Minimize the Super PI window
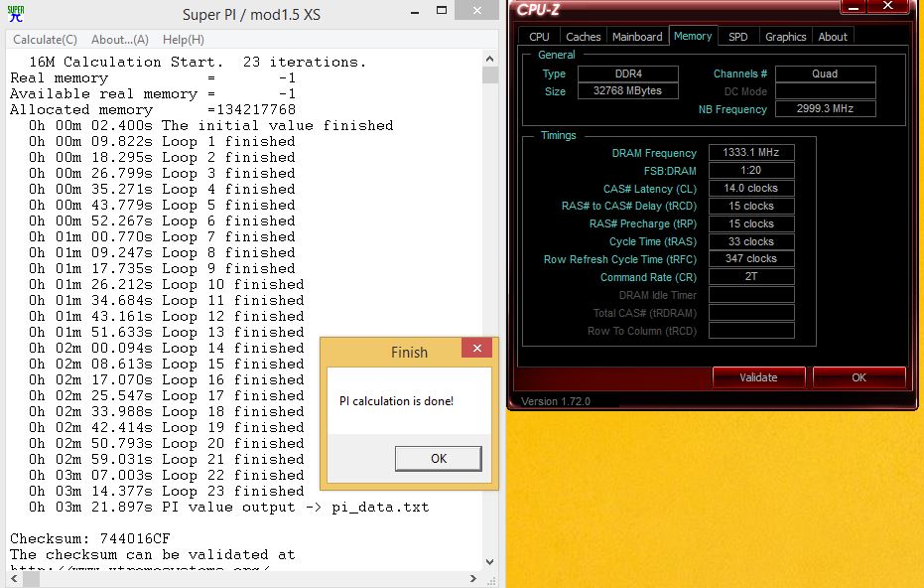Screen dimensions: 924x588 pyautogui.click(x=415, y=11)
